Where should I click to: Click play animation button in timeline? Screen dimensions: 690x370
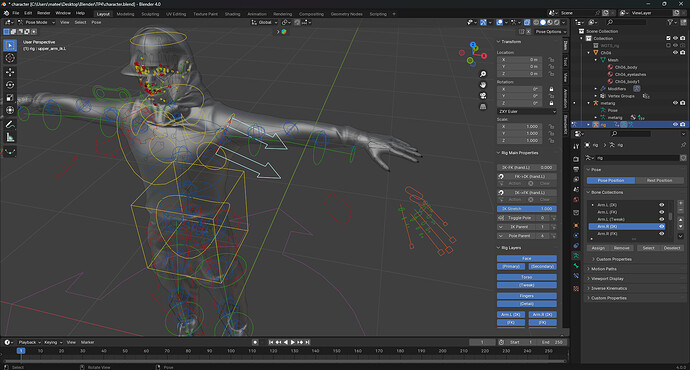tap(293, 342)
